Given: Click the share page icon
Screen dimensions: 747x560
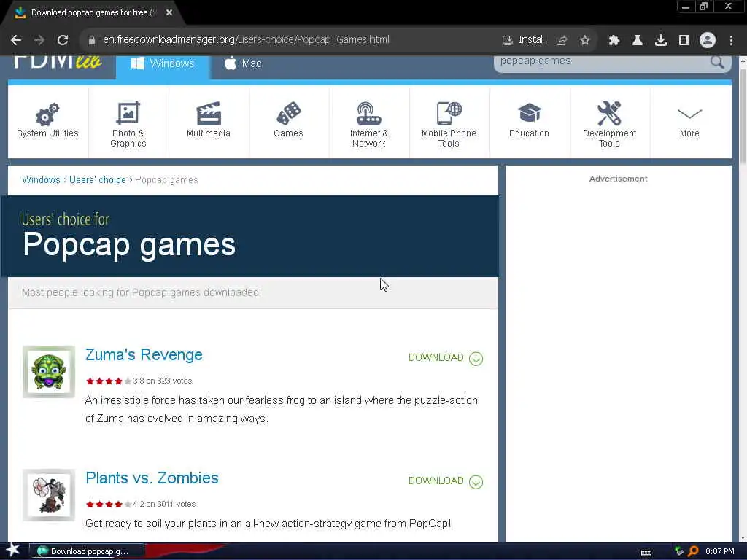Looking at the screenshot, I should click(562, 41).
